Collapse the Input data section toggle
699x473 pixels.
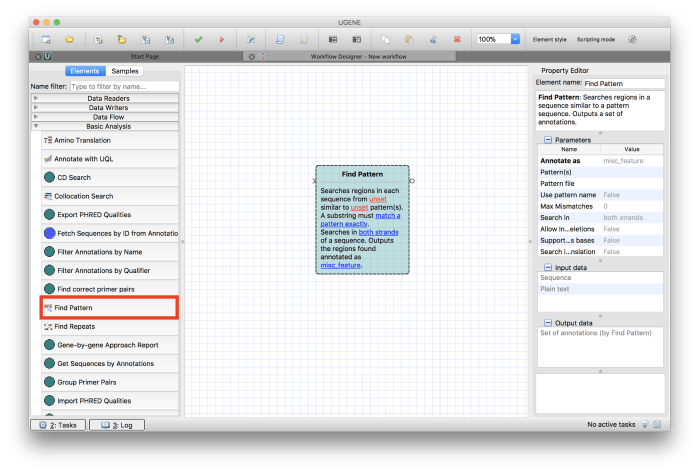click(547, 267)
